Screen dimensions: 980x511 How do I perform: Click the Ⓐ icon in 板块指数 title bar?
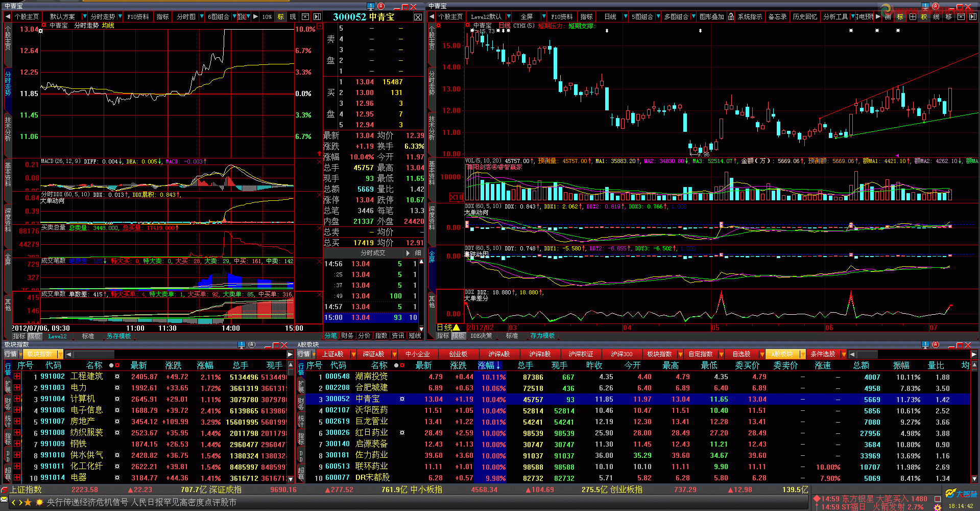252,345
